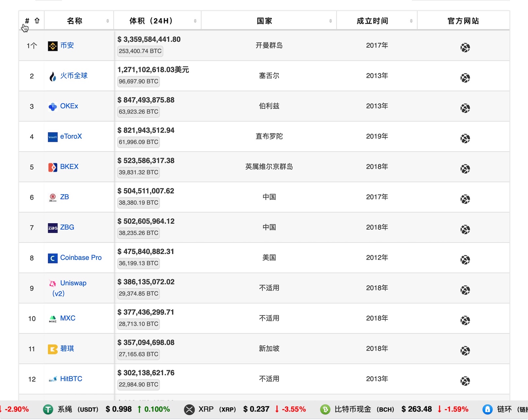Open official website icon for OKEx row
Screen dimensions: 528x420
coord(465,108)
